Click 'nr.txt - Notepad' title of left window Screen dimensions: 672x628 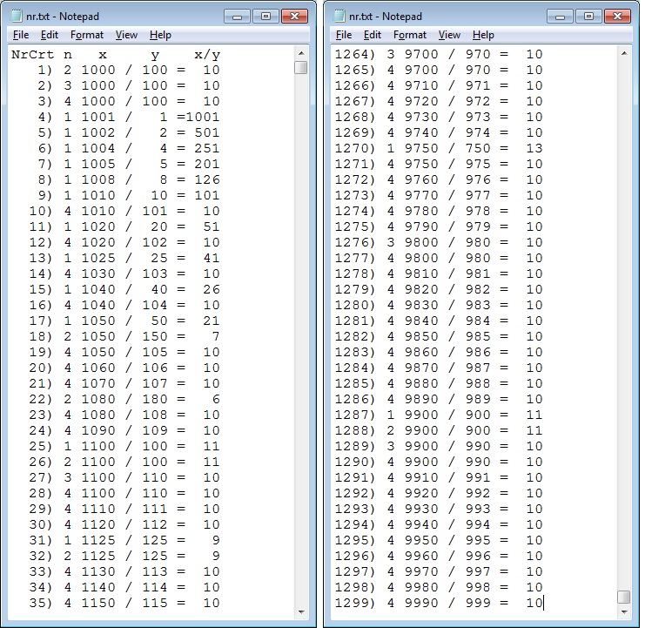coord(63,17)
